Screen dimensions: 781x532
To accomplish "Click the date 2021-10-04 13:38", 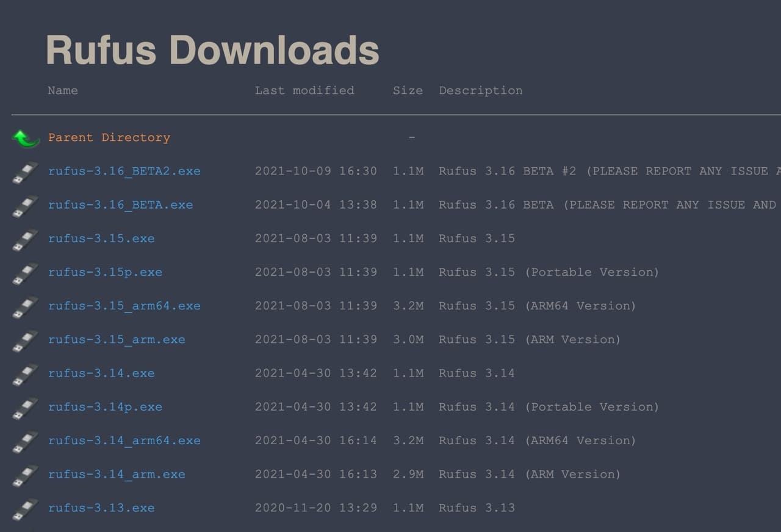I will (316, 204).
